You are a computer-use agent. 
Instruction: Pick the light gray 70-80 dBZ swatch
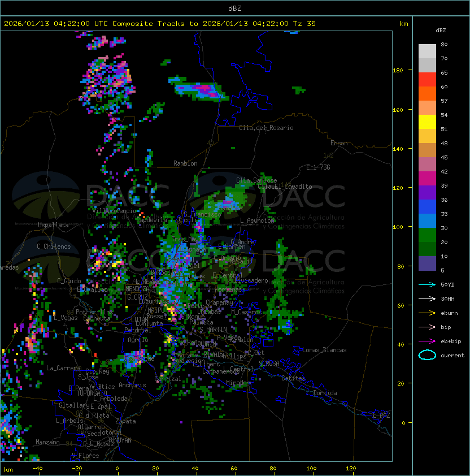pyautogui.click(x=427, y=51)
